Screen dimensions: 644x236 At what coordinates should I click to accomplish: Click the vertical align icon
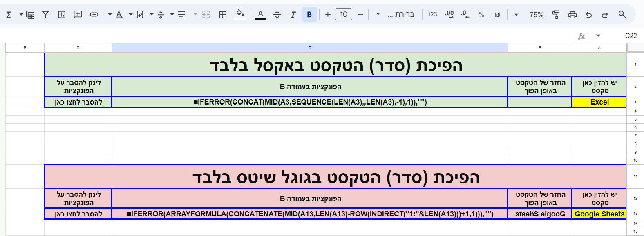161,15
